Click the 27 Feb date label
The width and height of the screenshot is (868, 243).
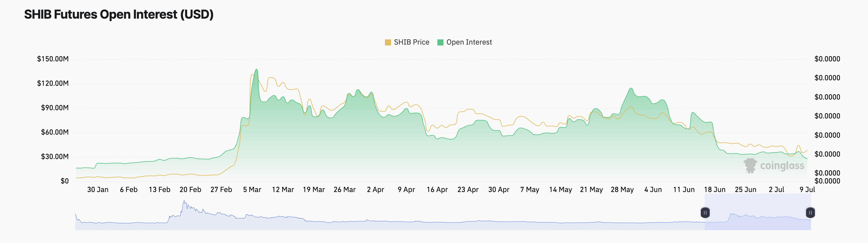[221, 190]
